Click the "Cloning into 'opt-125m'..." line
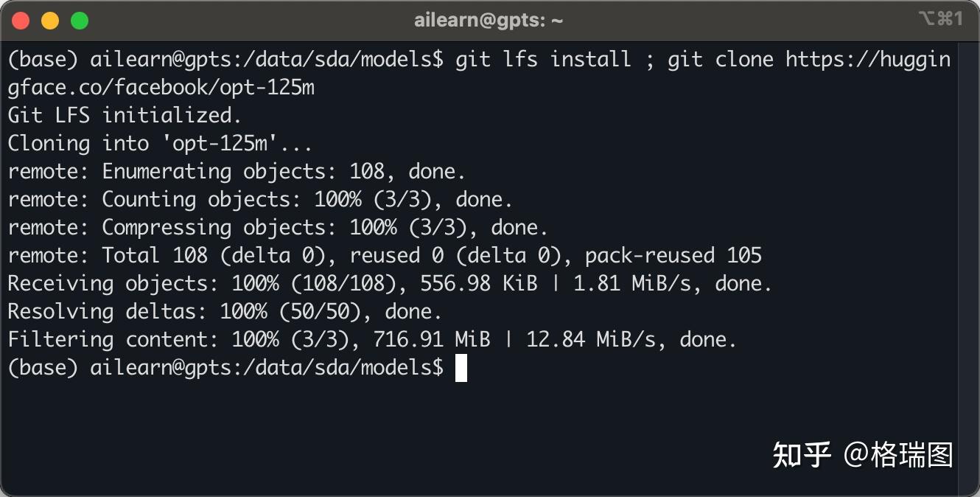This screenshot has height=497, width=980. (160, 143)
